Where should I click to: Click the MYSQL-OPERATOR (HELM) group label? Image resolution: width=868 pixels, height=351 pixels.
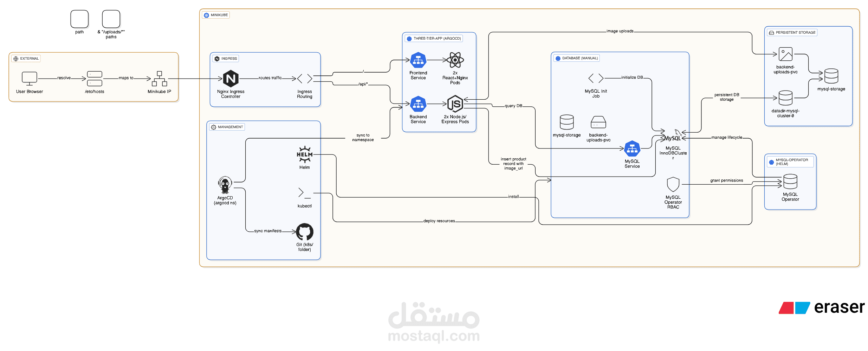(x=790, y=162)
